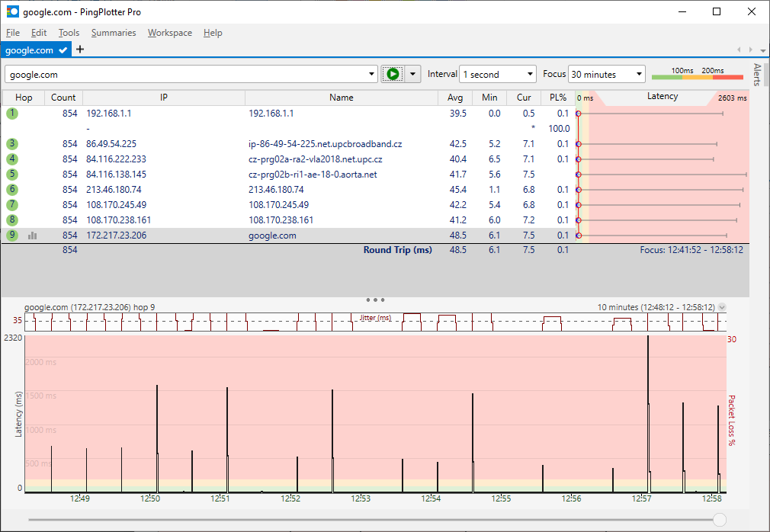Click the hop 3 green circle marker
Image resolution: width=770 pixels, height=532 pixels.
pos(12,143)
